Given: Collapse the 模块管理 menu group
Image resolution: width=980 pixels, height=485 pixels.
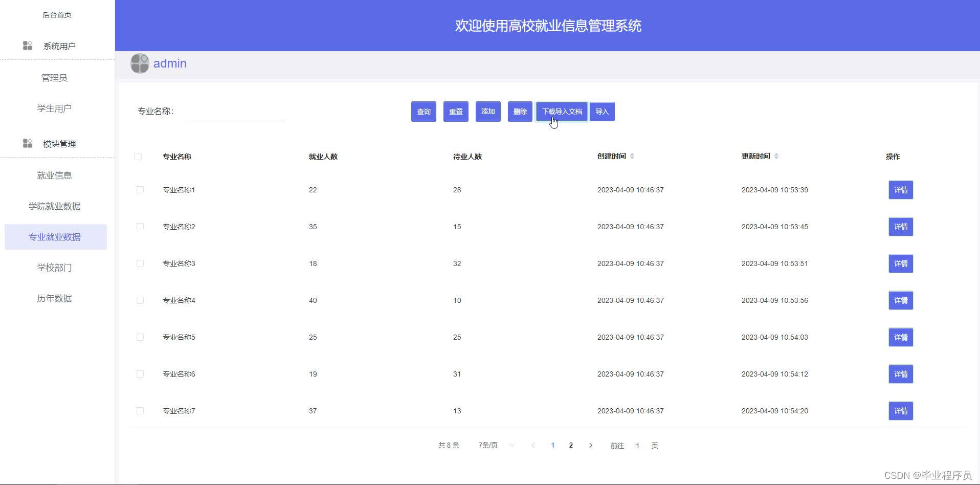Looking at the screenshot, I should click(x=57, y=143).
